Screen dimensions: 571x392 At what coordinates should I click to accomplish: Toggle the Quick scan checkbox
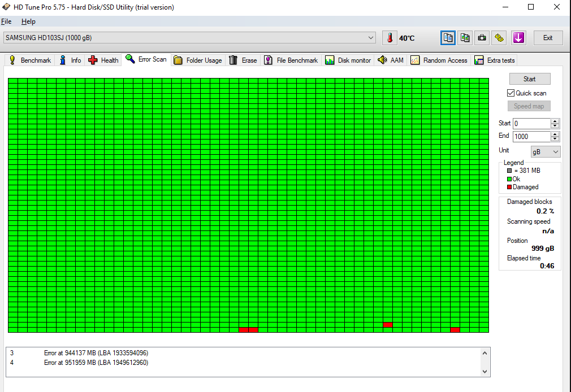511,93
